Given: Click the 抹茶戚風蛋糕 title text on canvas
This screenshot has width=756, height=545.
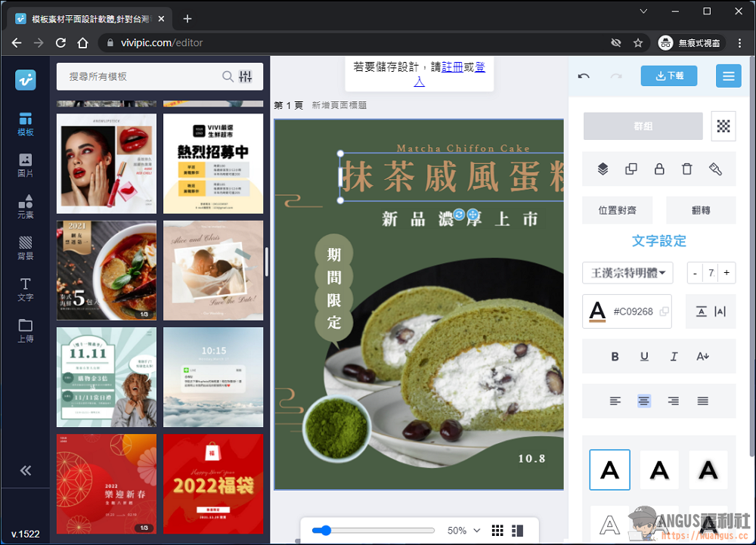Looking at the screenshot, I should pyautogui.click(x=452, y=177).
